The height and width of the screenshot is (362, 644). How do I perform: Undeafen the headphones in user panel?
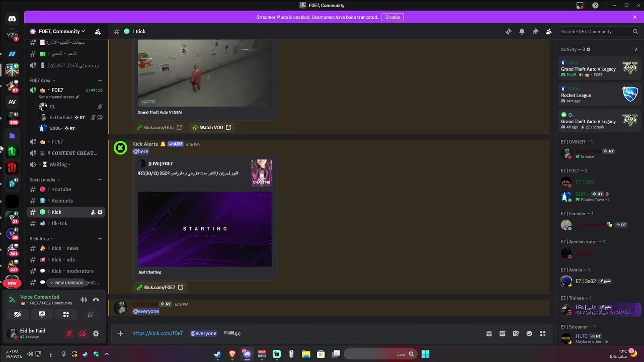tap(82, 333)
